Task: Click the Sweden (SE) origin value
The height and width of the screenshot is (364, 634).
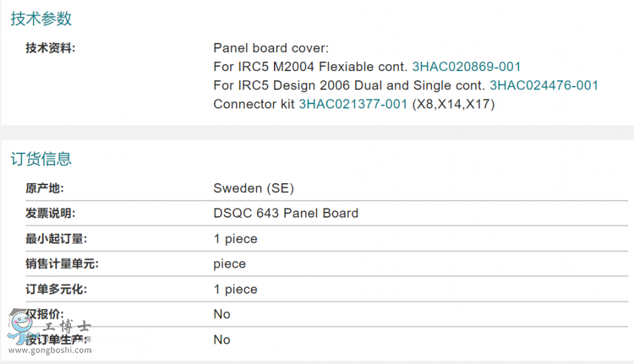Action: (254, 188)
